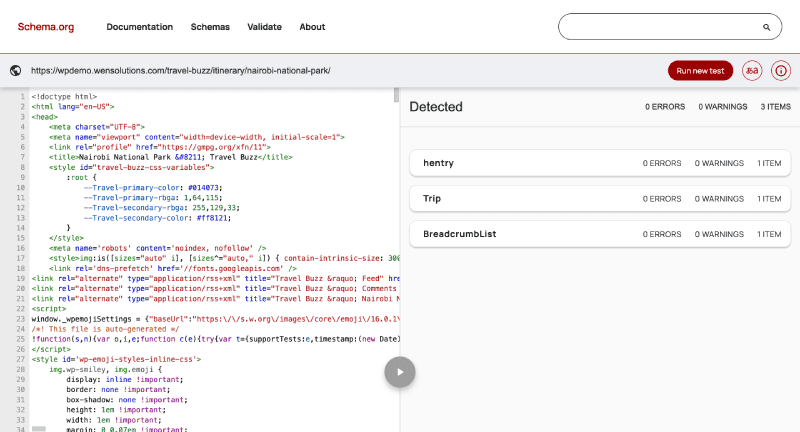Click 0 WARNINGS in the BreadcrumbList row

click(719, 234)
